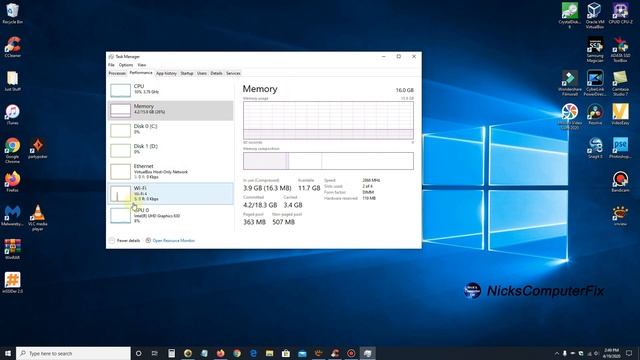Open the File menu in Task Manager
This screenshot has height=360, width=640.
tap(111, 65)
